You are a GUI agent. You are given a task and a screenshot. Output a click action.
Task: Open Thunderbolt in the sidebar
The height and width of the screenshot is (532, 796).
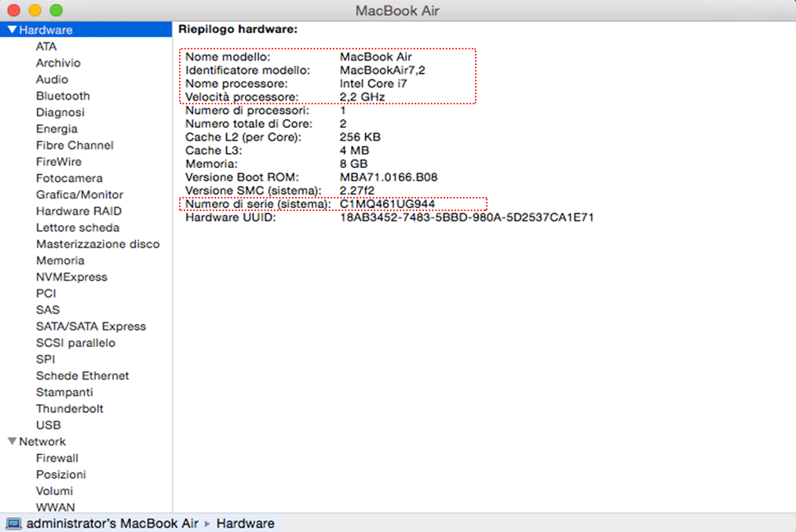(x=69, y=409)
